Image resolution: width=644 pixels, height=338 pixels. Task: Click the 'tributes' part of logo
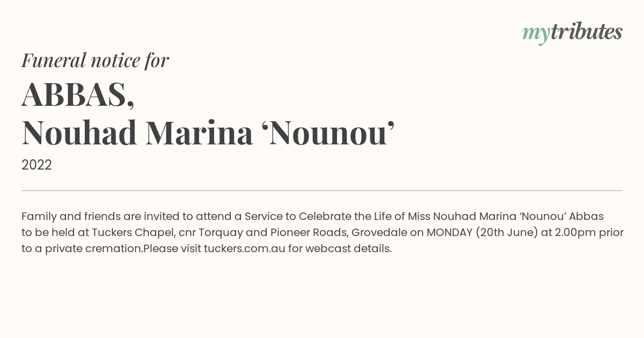point(587,32)
